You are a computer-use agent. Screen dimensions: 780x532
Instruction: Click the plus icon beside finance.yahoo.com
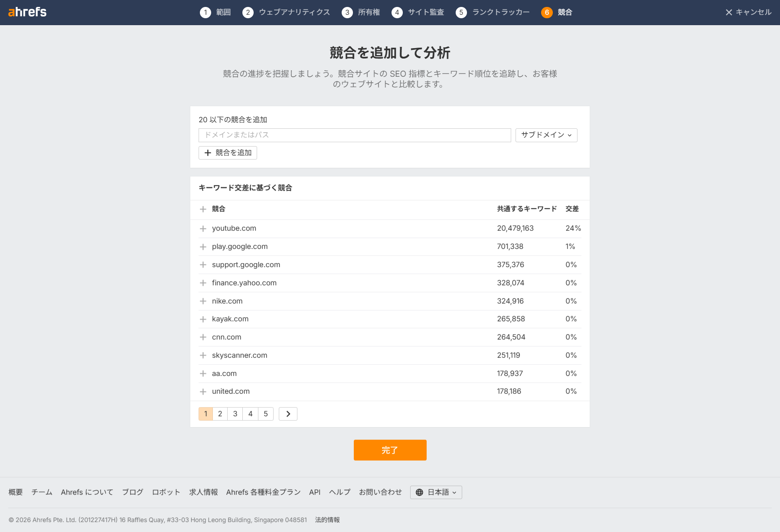point(203,283)
